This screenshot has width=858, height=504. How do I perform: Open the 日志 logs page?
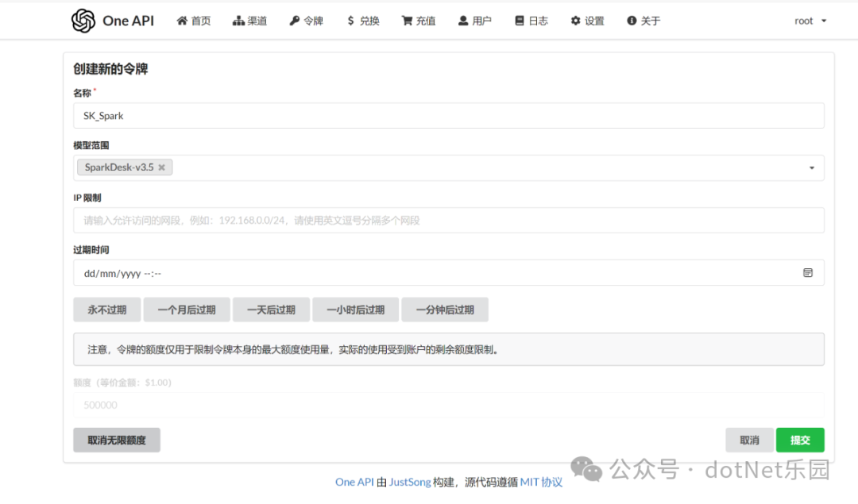(531, 21)
